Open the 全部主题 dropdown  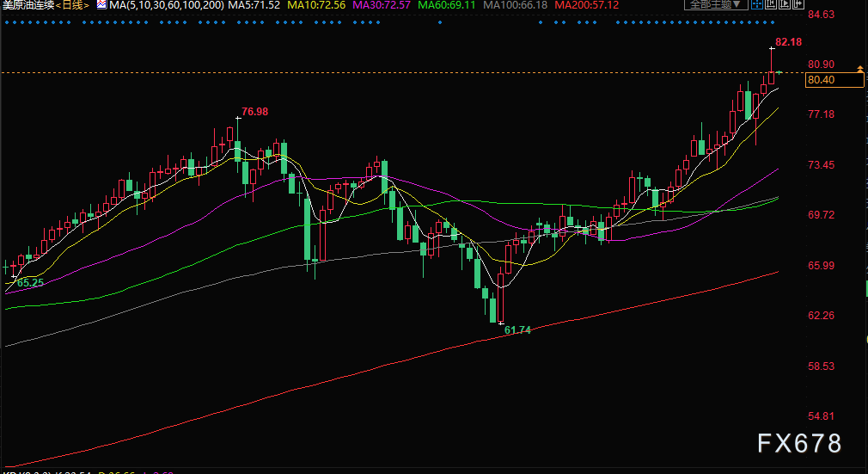tap(717, 4)
